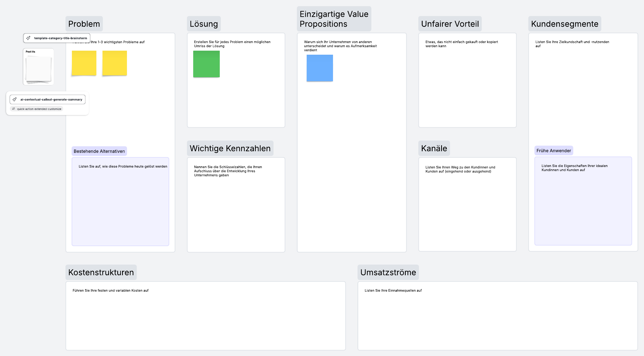Select the blue sticky note
The width and height of the screenshot is (644, 356).
click(x=320, y=68)
